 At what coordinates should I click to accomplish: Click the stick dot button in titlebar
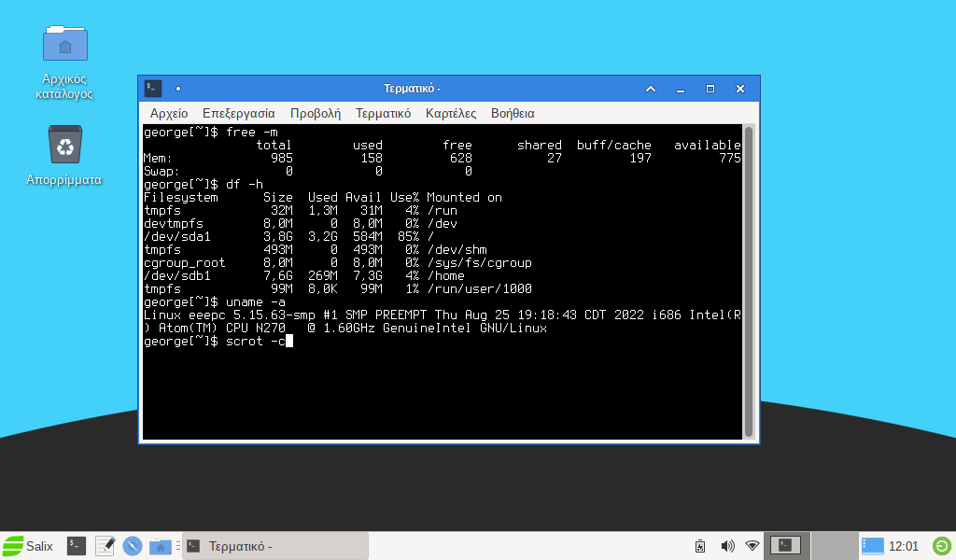coord(178,89)
